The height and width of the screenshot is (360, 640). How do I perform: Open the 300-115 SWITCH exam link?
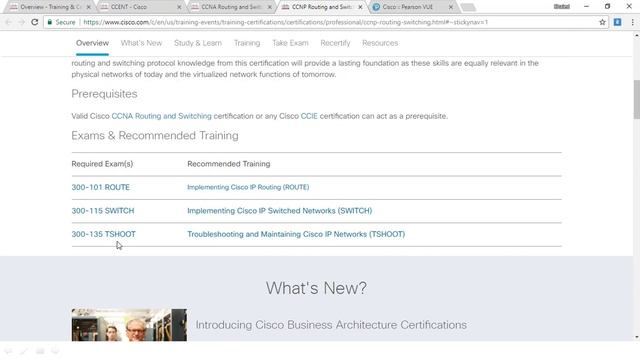[x=103, y=211]
